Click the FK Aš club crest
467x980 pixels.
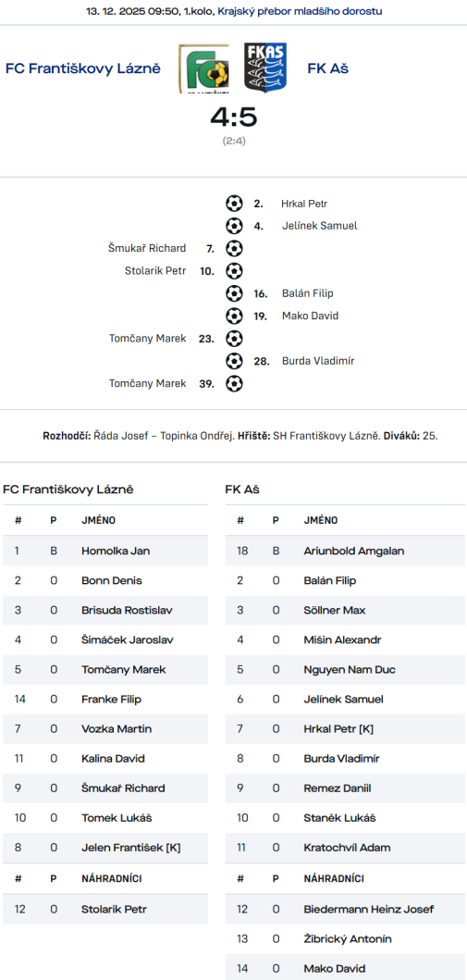click(x=264, y=68)
